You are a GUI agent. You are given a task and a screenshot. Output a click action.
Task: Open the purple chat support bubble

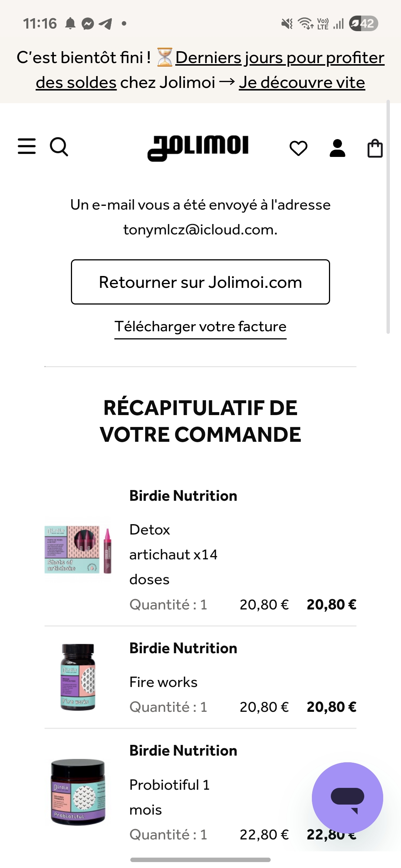pos(348,798)
